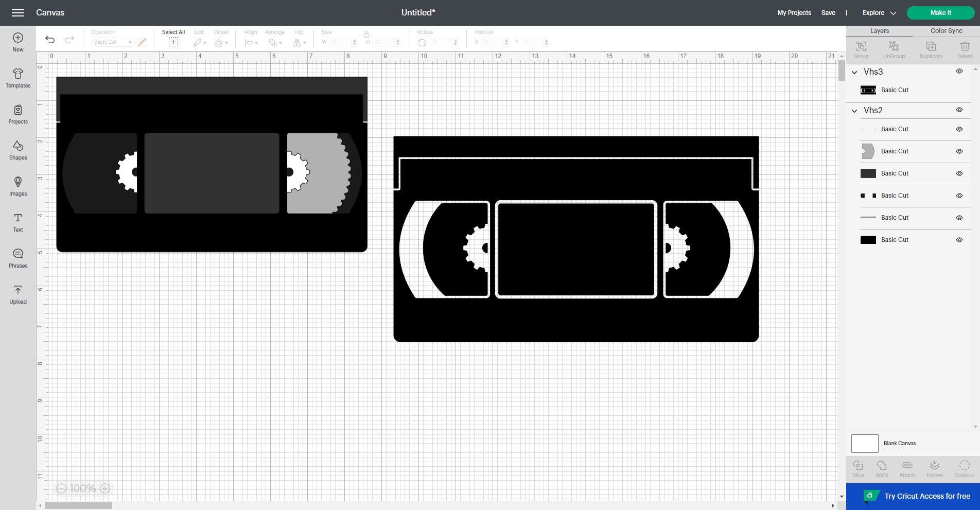Hide the bottom black Basic Cut layer

pos(959,239)
